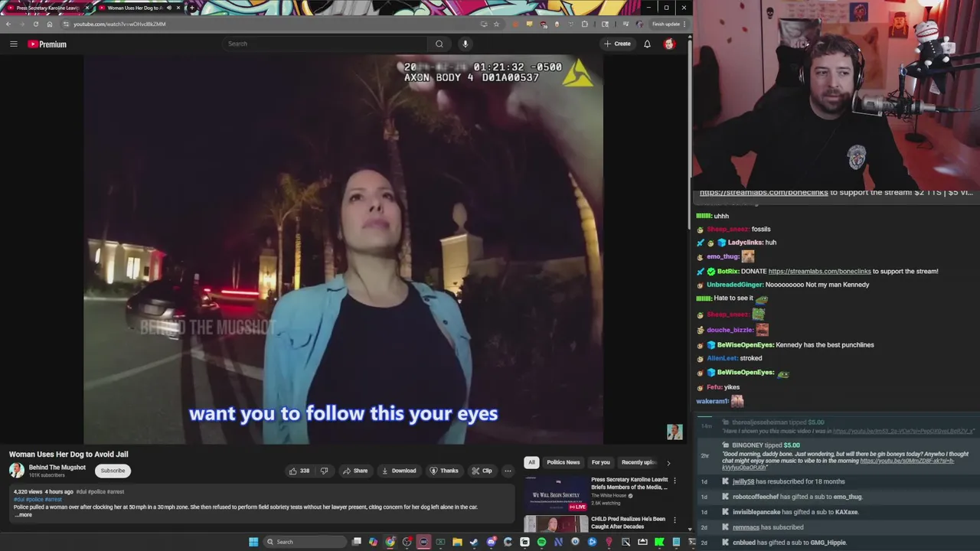Start voice search with microphone icon

(465, 44)
